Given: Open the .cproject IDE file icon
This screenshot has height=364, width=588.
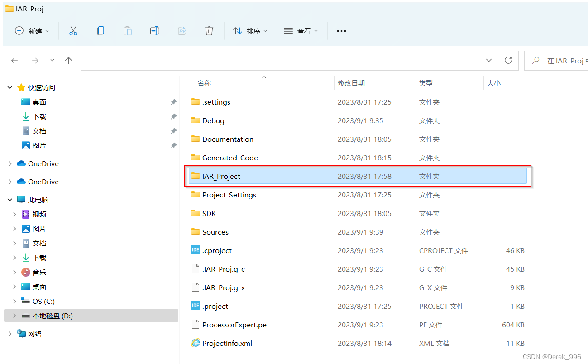Looking at the screenshot, I should tap(196, 250).
